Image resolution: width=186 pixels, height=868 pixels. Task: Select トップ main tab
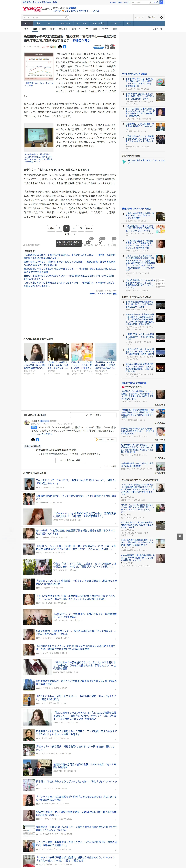pyautogui.click(x=27, y=24)
